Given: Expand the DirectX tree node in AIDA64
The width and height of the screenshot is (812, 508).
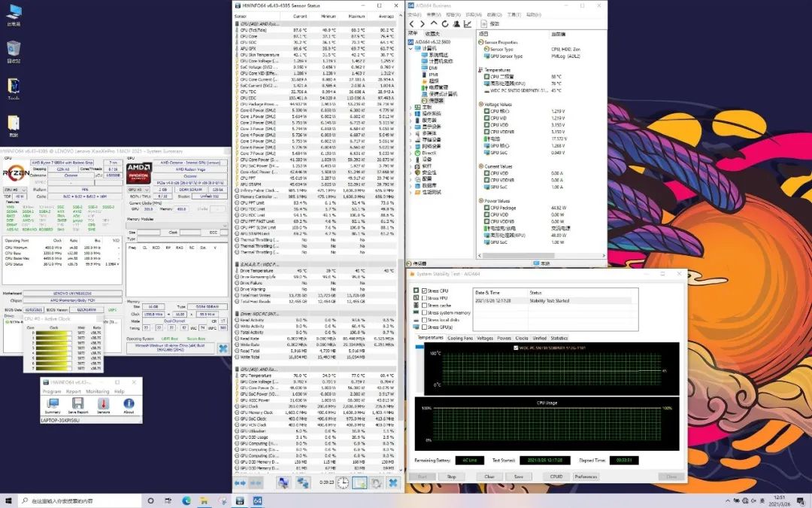Looking at the screenshot, I should (411, 153).
